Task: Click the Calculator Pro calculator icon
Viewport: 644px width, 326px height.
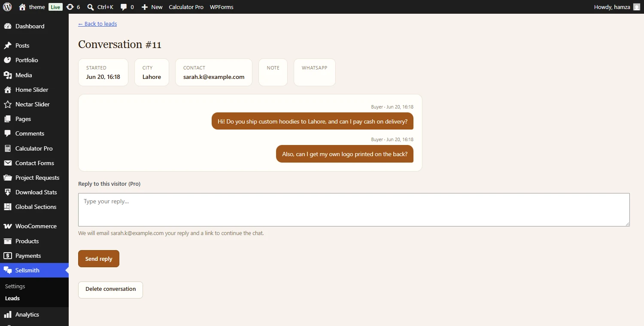Action: (8, 148)
